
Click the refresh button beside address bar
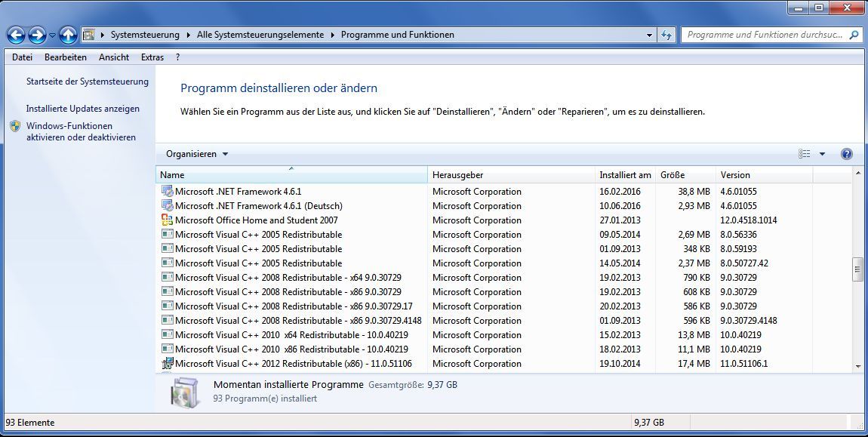coord(666,35)
